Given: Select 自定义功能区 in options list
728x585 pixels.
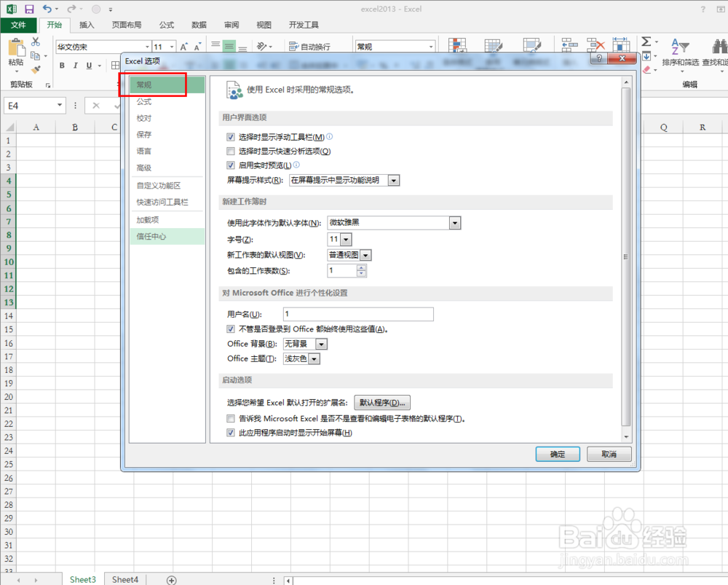Looking at the screenshot, I should [167, 185].
